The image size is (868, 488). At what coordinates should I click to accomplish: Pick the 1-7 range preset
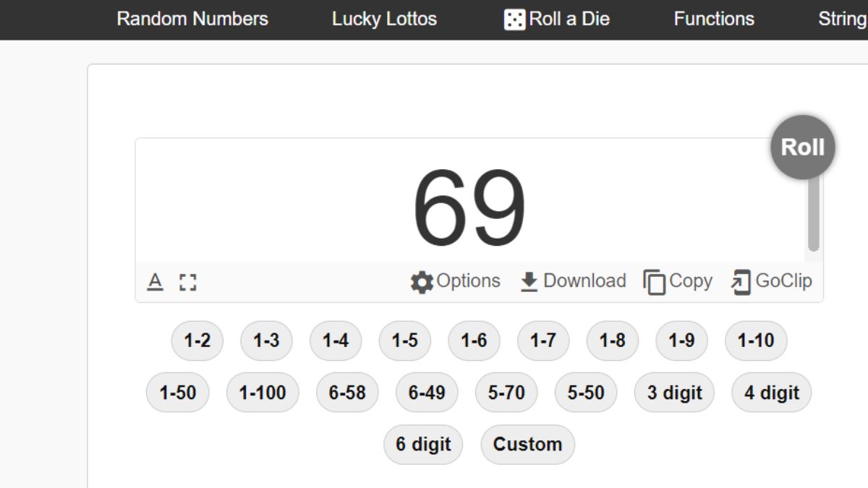[x=543, y=341]
